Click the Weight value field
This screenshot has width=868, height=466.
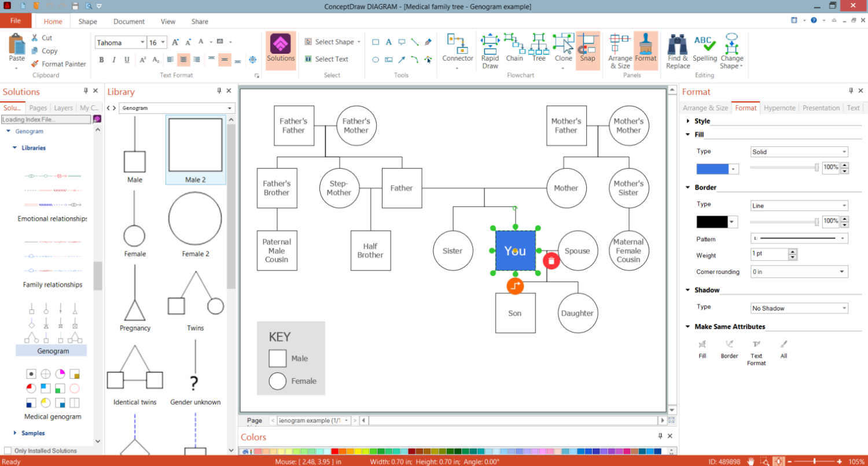[x=769, y=254]
